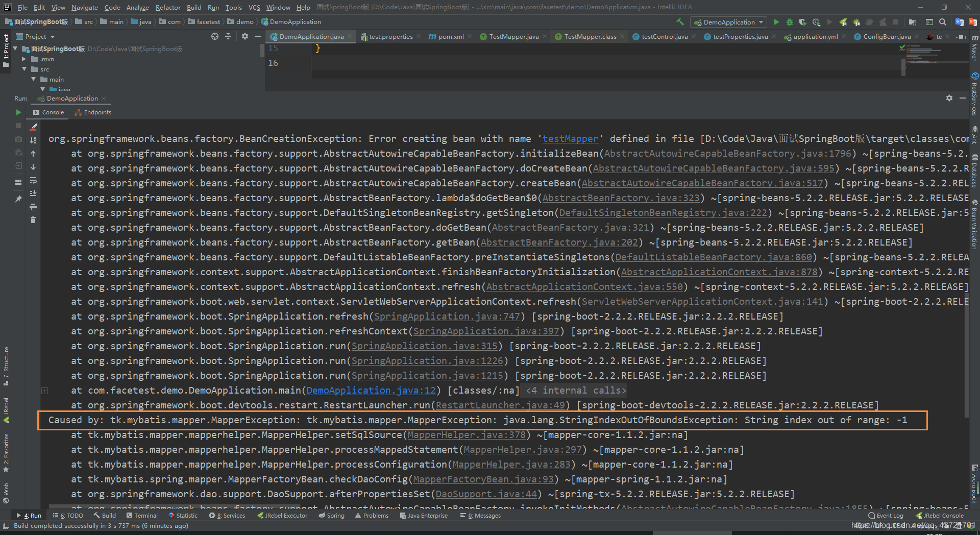Run with JRebel rocket icon
This screenshot has height=535, width=980.
click(x=843, y=22)
